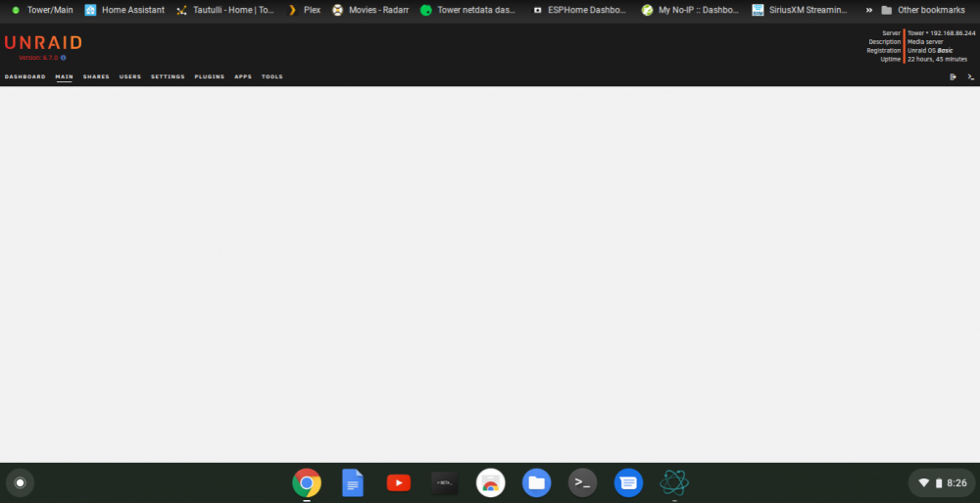Click the Version: 6.7.0 text
This screenshot has width=980, height=503.
(38, 58)
